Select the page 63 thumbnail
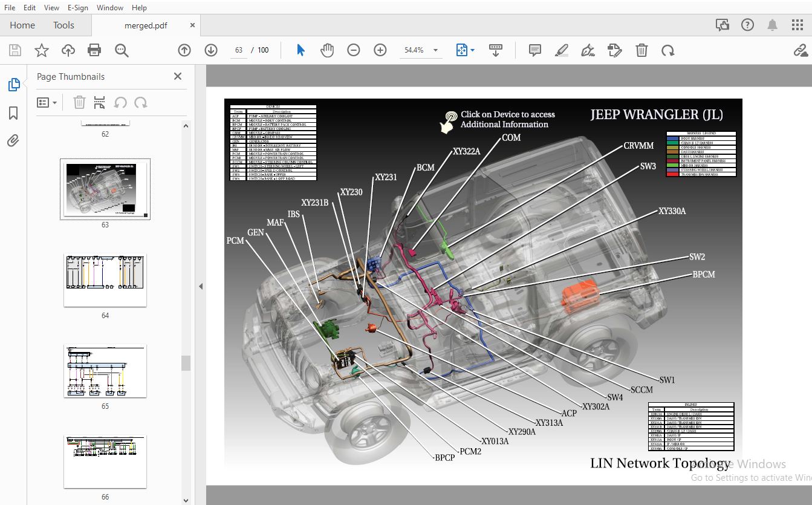This screenshot has height=505, width=812. click(x=105, y=189)
